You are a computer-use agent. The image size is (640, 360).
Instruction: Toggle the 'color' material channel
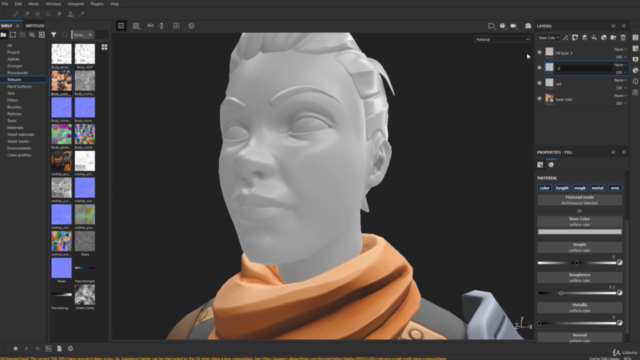(544, 188)
